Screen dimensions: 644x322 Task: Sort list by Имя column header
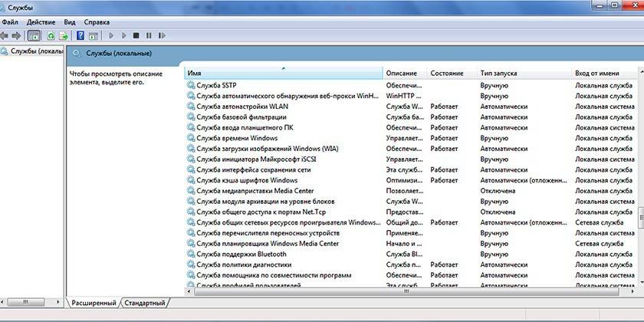(x=284, y=73)
